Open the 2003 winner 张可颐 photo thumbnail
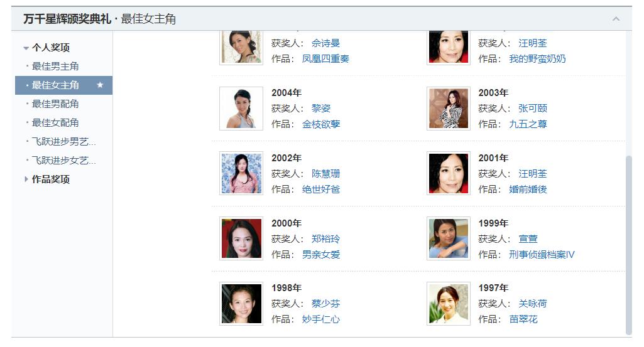The image size is (644, 347). [449, 109]
